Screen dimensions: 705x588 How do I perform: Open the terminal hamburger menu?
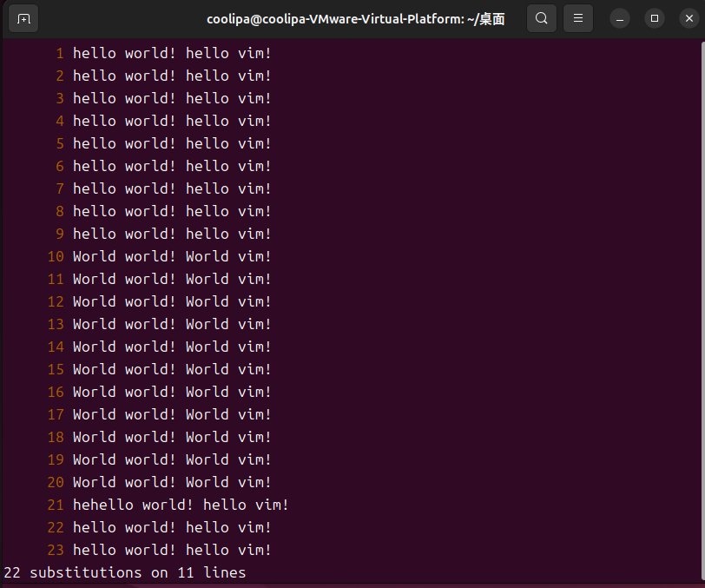click(x=577, y=18)
